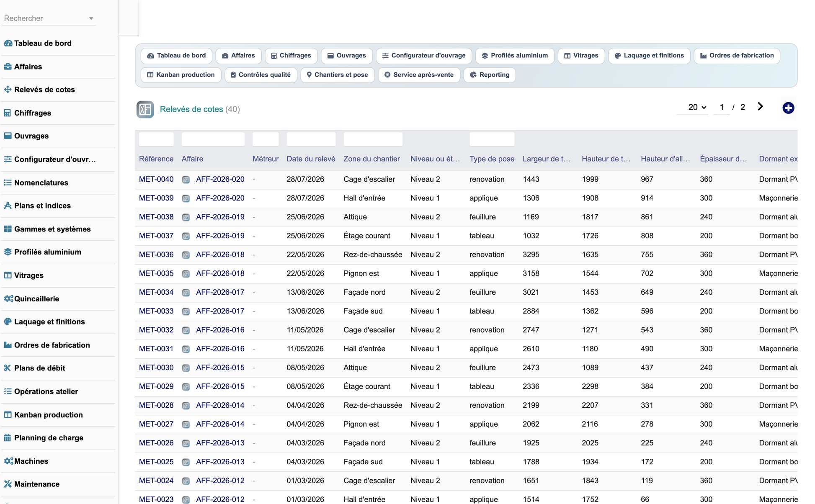The height and width of the screenshot is (504, 815).
Task: Click the affaire icon in row MET-0040
Action: (186, 180)
